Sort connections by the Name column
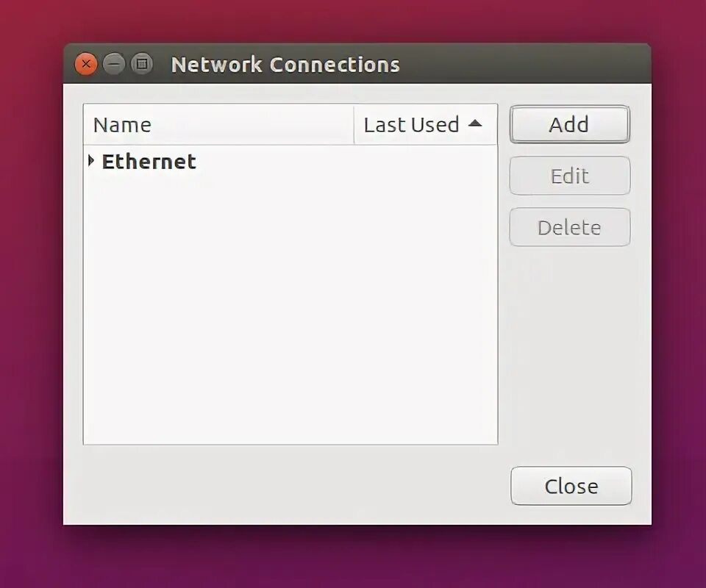Viewport: 706px width, 588px height. click(219, 125)
